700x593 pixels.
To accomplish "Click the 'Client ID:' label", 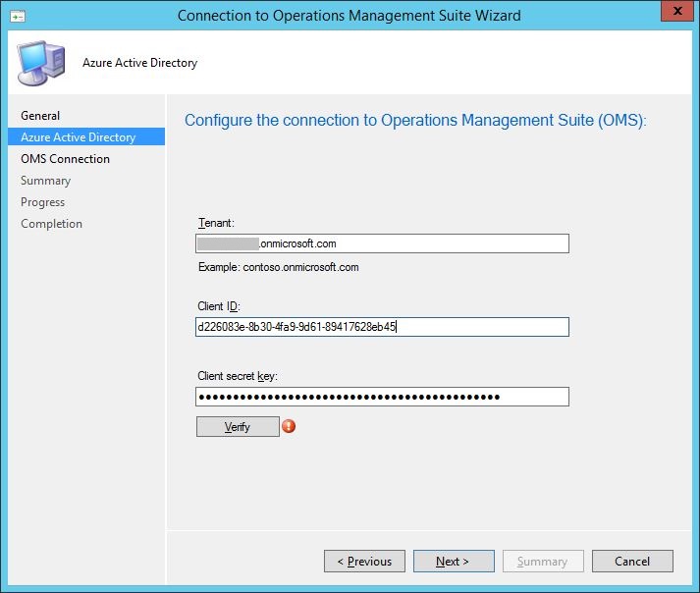I will (x=219, y=306).
